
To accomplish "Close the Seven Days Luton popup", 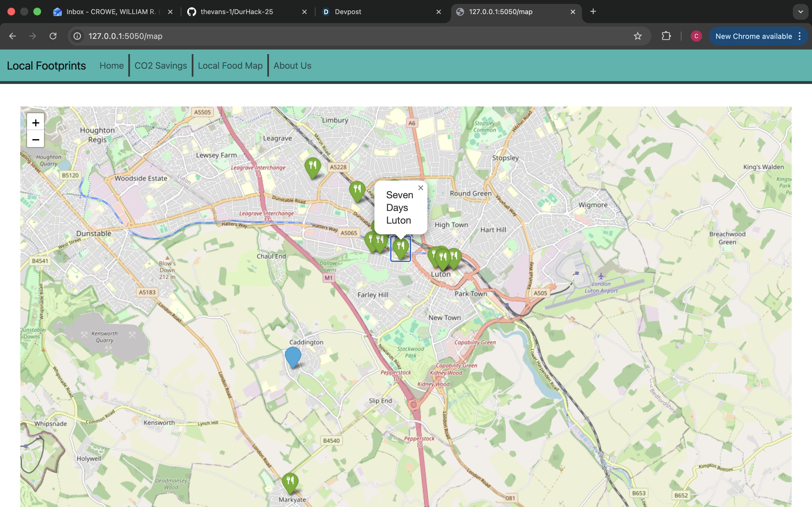I will click(420, 188).
